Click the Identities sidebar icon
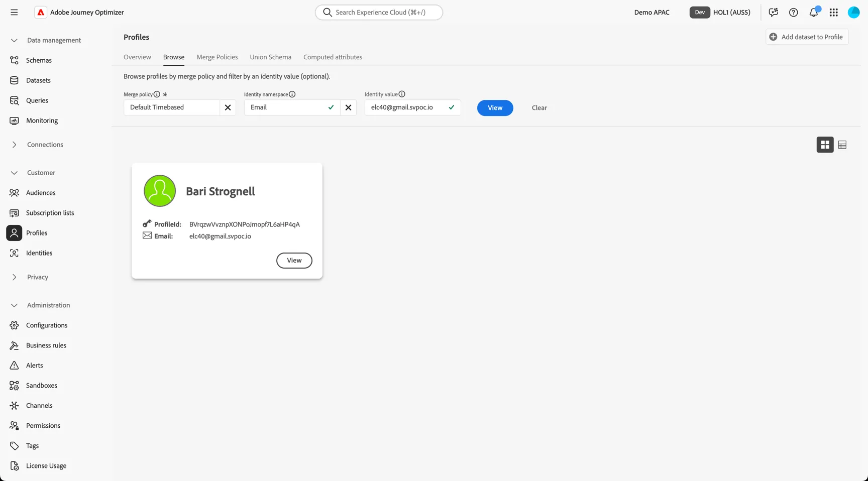This screenshot has width=868, height=481. point(14,253)
